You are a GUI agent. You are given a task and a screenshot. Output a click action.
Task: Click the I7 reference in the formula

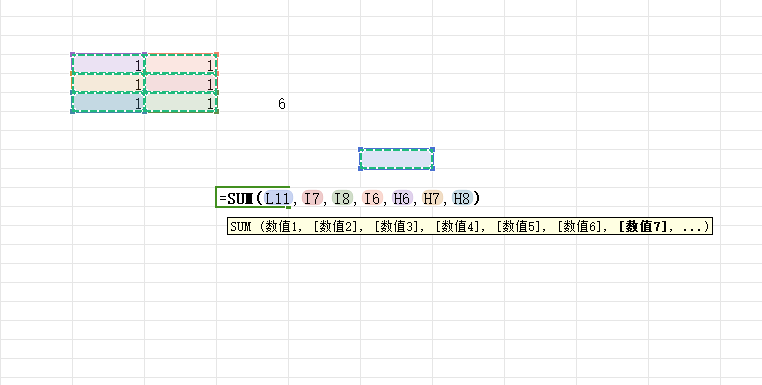(x=312, y=198)
